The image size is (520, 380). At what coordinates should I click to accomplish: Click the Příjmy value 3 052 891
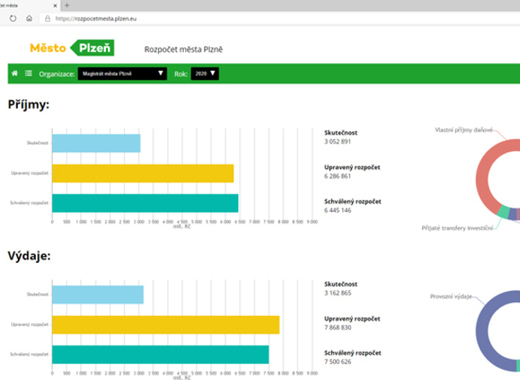tap(337, 142)
